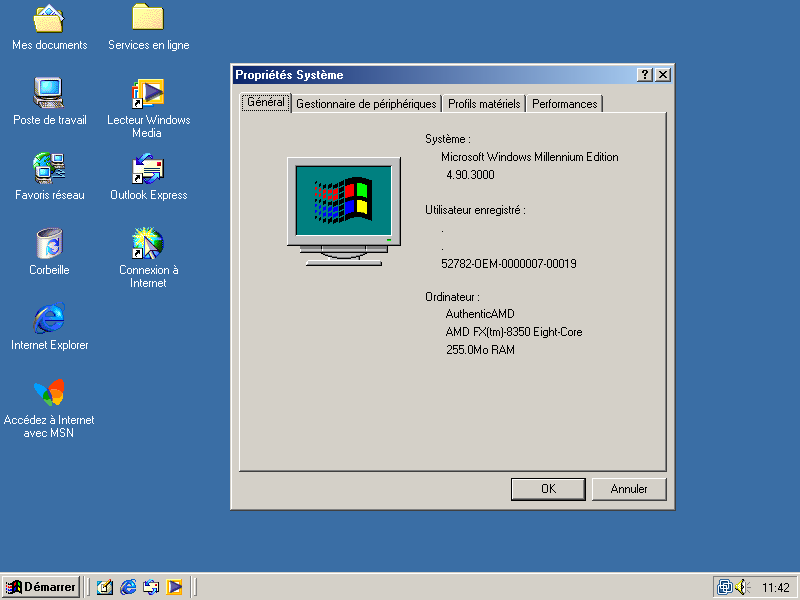800x600 pixels.
Task: Click the AuthenticAMD text
Action: pos(480,314)
